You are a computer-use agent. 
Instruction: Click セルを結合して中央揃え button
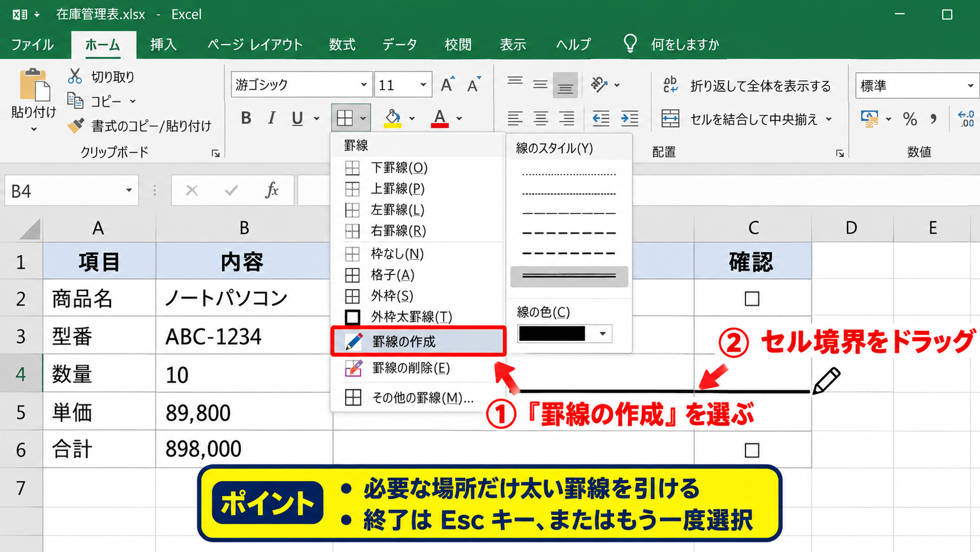tap(747, 119)
